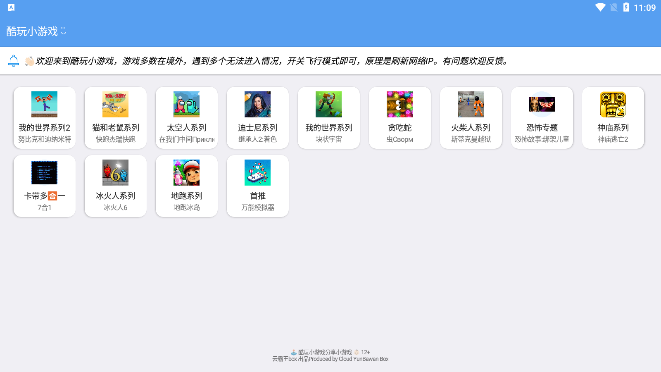Open the Subway Surfers 地跑系列 thumbnail
Viewport: 661px width, 372px height.
tap(186, 173)
